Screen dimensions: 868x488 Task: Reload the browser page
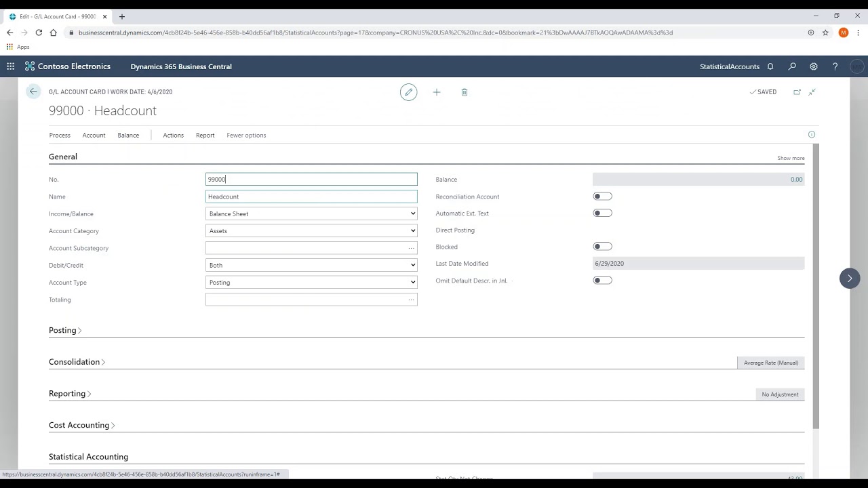click(x=39, y=33)
